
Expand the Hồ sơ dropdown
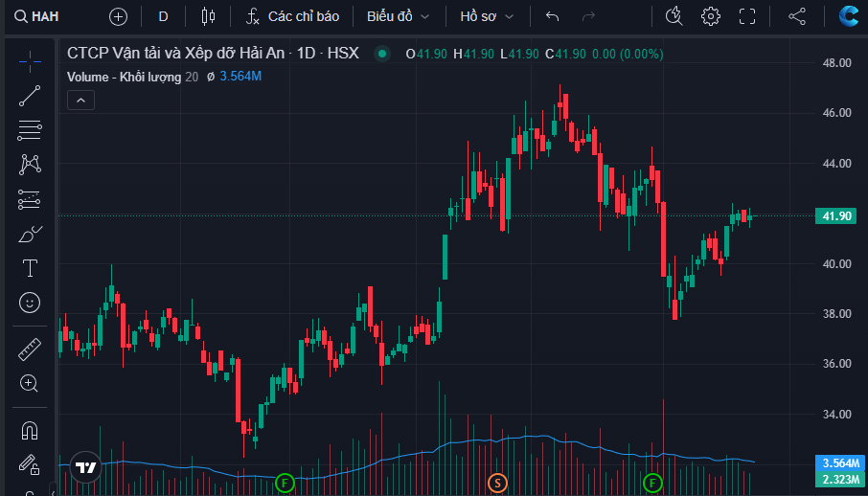[x=487, y=16]
